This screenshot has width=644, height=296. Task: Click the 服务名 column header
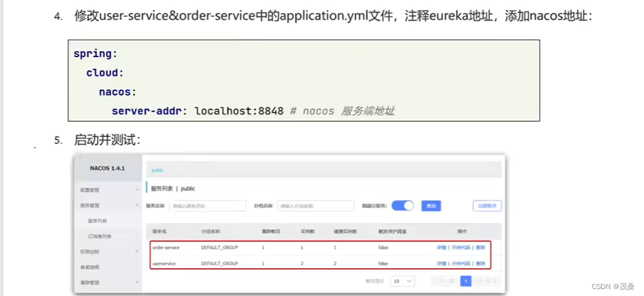pyautogui.click(x=160, y=231)
